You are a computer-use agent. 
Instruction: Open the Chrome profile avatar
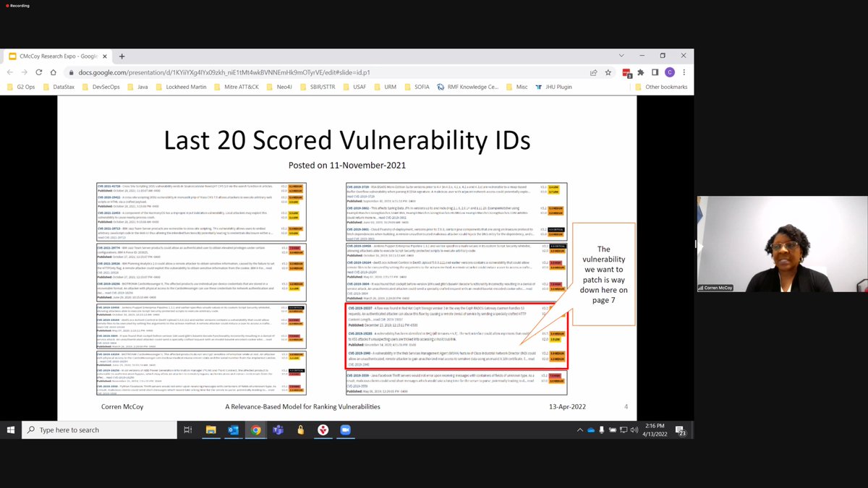coord(669,72)
